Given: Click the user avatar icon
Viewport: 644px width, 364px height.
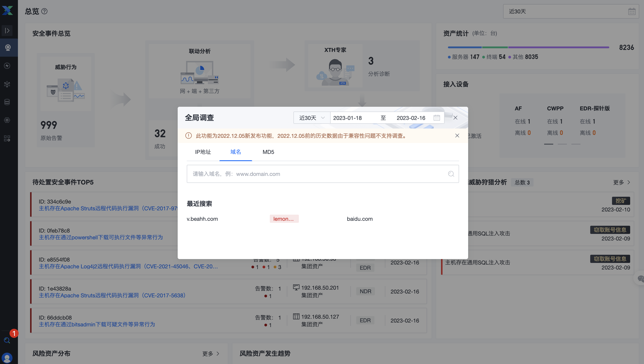Looking at the screenshot, I should click(x=7, y=358).
